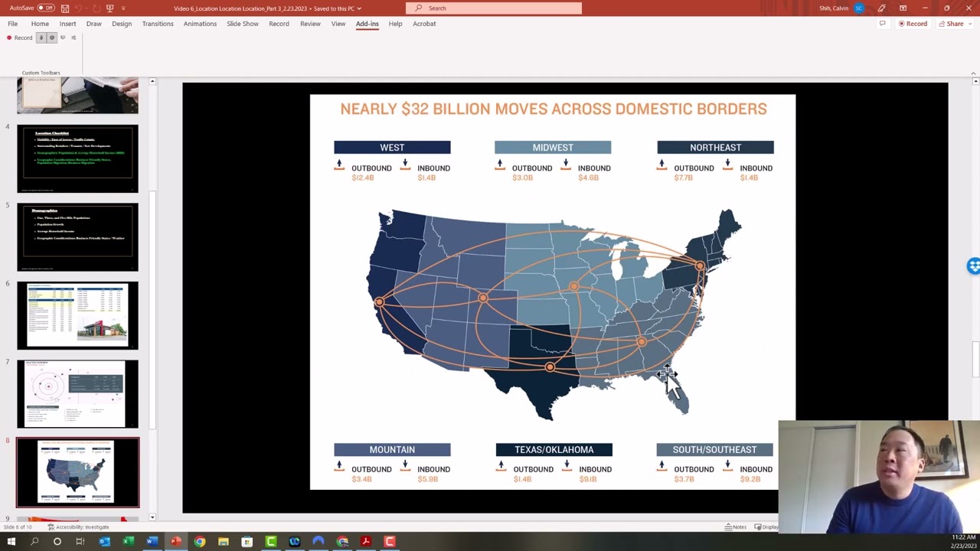Open Word from taskbar

152,542
